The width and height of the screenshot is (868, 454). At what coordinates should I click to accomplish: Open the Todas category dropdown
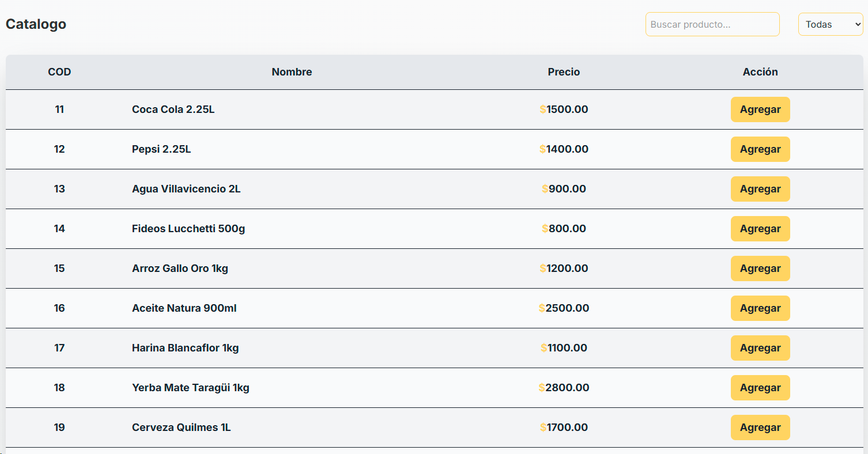(x=831, y=24)
